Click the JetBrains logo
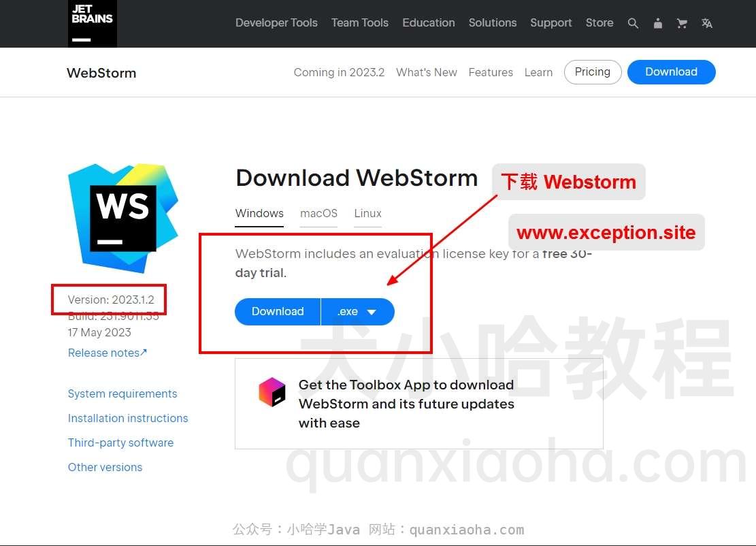This screenshot has width=756, height=546. click(x=92, y=23)
